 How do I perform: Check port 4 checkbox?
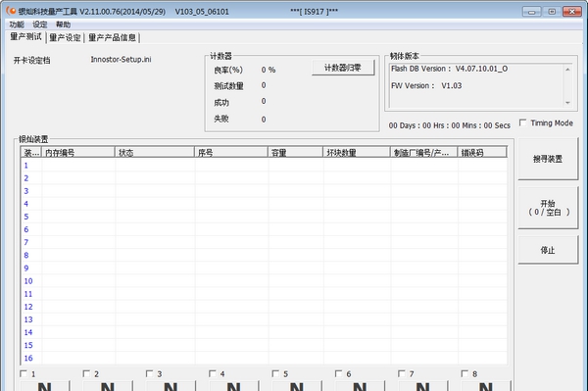click(x=213, y=373)
